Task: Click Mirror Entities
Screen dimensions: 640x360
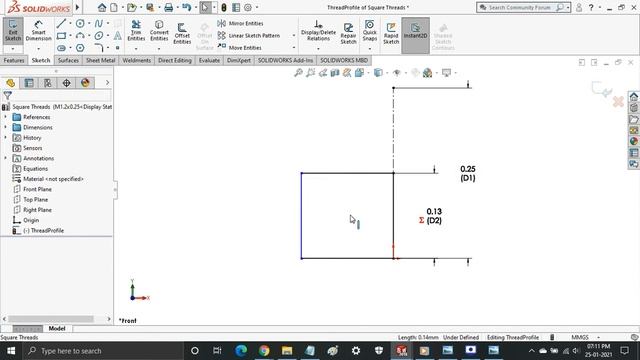Action: point(241,24)
